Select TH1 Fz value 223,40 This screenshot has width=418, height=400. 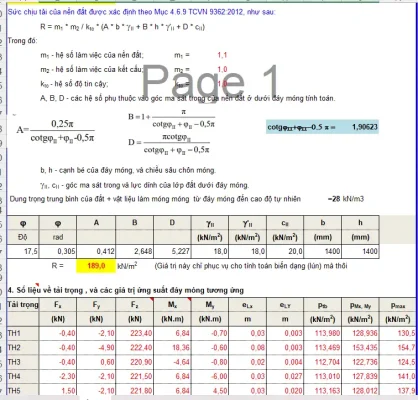click(x=134, y=333)
